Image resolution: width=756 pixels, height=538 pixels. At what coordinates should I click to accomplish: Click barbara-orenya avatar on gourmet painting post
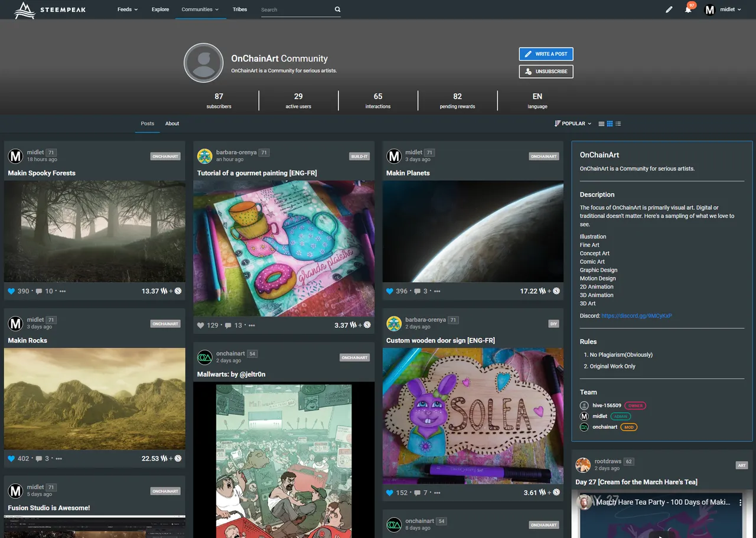tap(205, 156)
